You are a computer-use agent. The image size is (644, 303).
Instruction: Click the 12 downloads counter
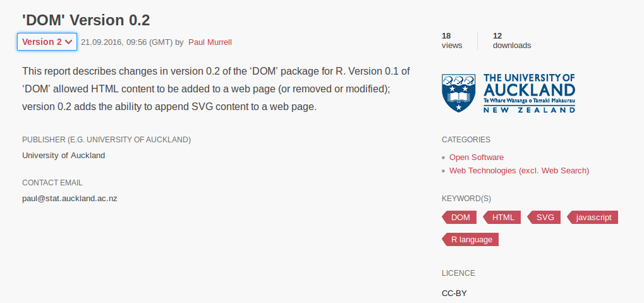(x=512, y=40)
